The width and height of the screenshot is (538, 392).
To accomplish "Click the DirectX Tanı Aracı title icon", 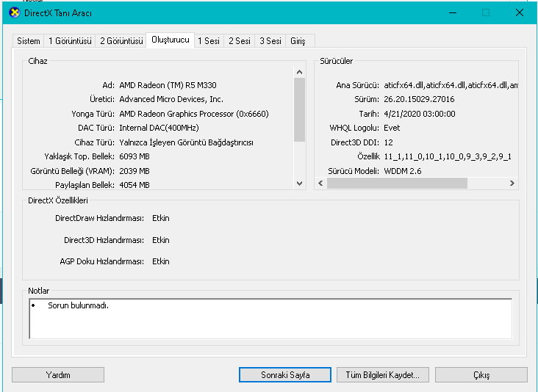I will (15, 13).
